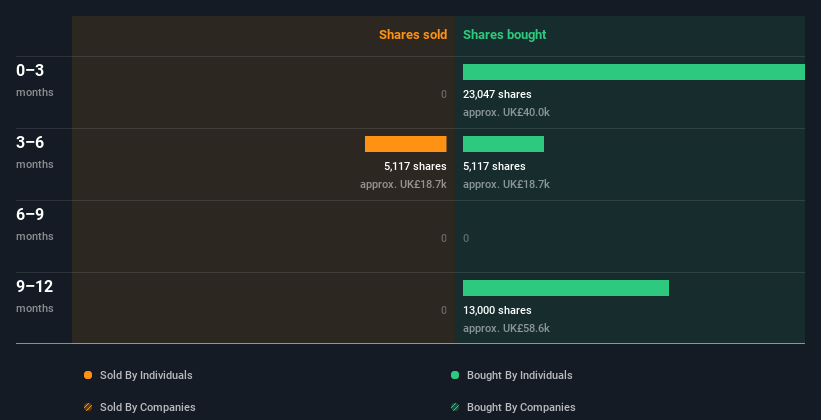Click the zero bought value in 6–9 months
This screenshot has width=821, height=420.
tap(466, 238)
